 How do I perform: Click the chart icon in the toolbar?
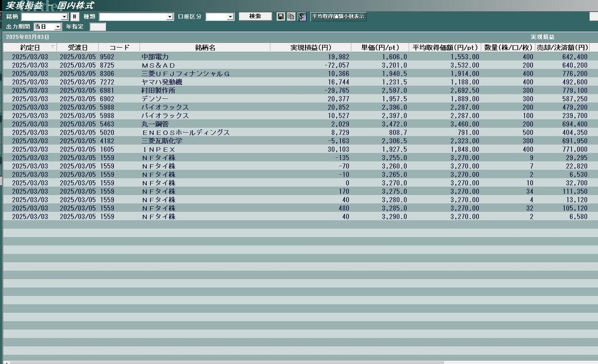[302, 17]
